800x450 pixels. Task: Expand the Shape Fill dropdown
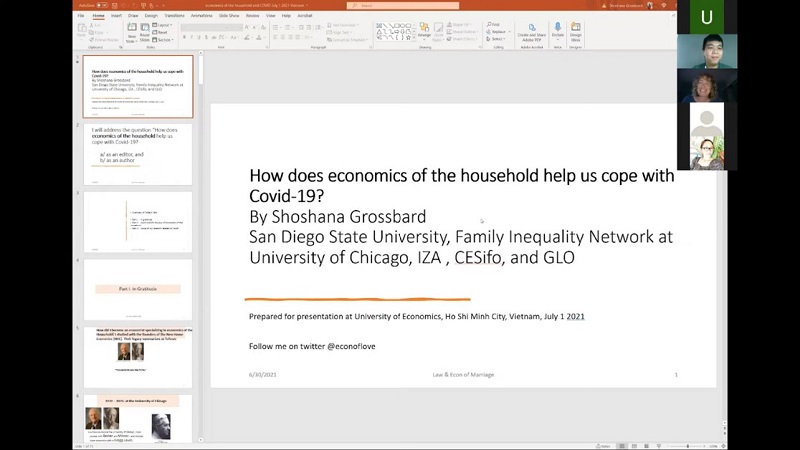pyautogui.click(x=461, y=24)
